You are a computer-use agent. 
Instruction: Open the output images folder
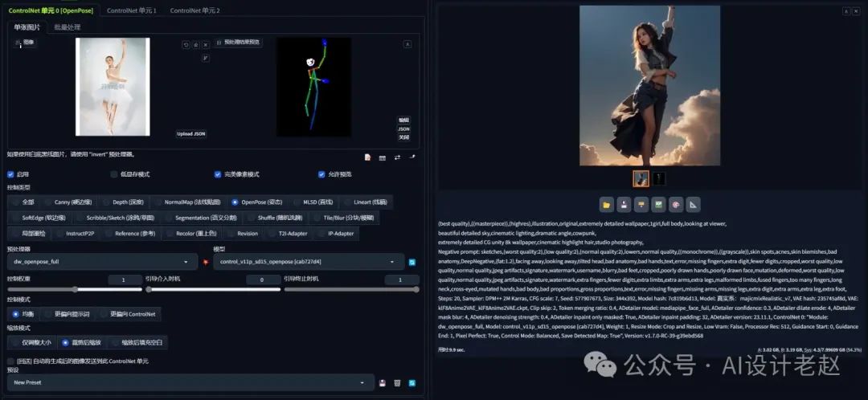coord(606,205)
